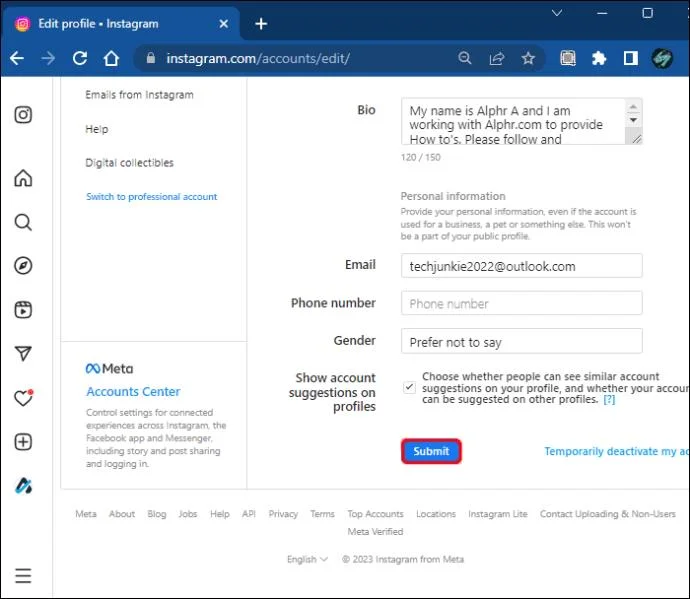
Task: Close the Edit profile tab
Action: (224, 24)
